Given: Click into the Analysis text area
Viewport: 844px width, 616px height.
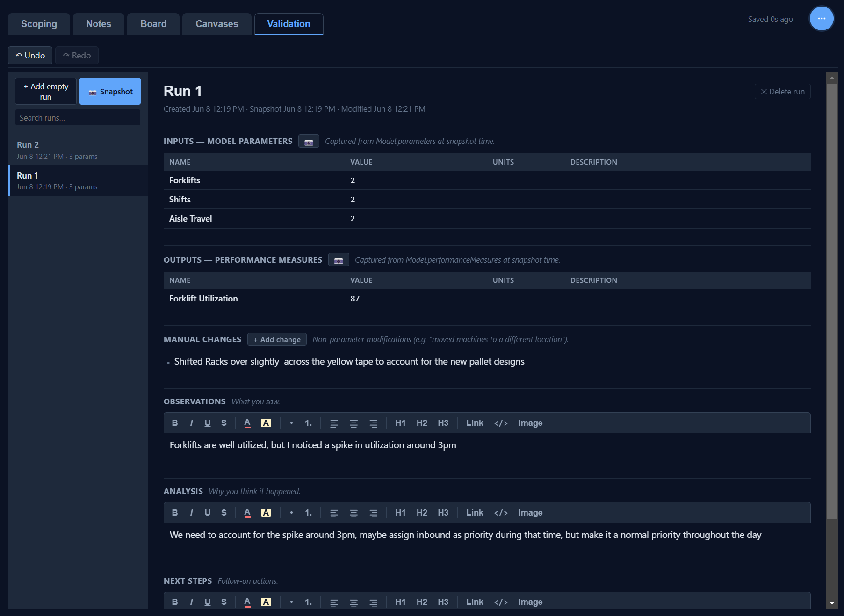Looking at the screenshot, I should [487, 540].
